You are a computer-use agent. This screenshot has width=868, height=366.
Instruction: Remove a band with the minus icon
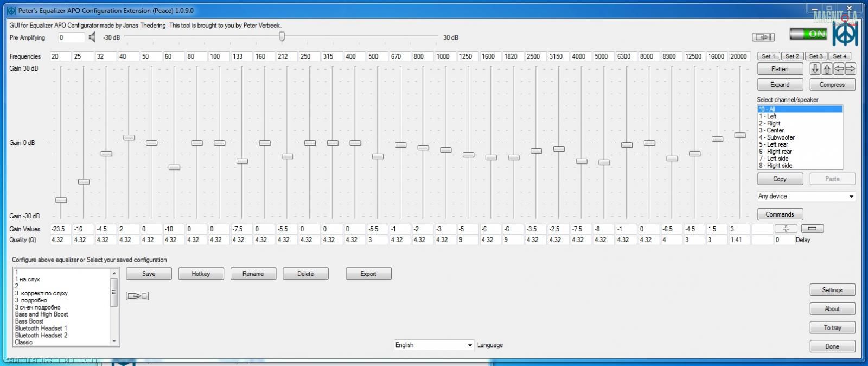point(812,229)
